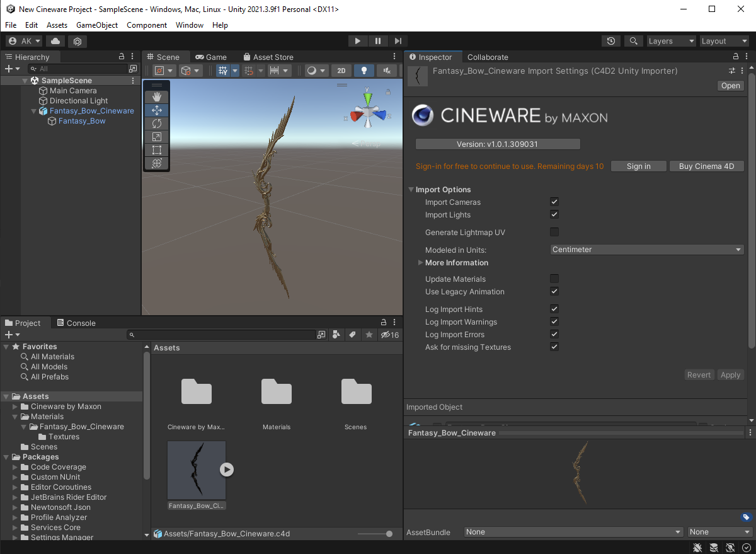756x554 pixels.
Task: Click the Pause button
Action: [x=377, y=41]
